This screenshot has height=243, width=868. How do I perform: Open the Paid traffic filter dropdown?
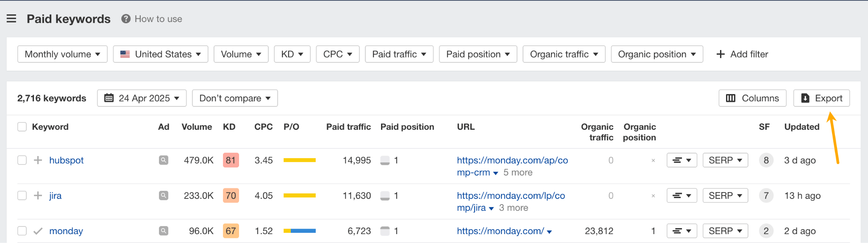click(x=399, y=54)
